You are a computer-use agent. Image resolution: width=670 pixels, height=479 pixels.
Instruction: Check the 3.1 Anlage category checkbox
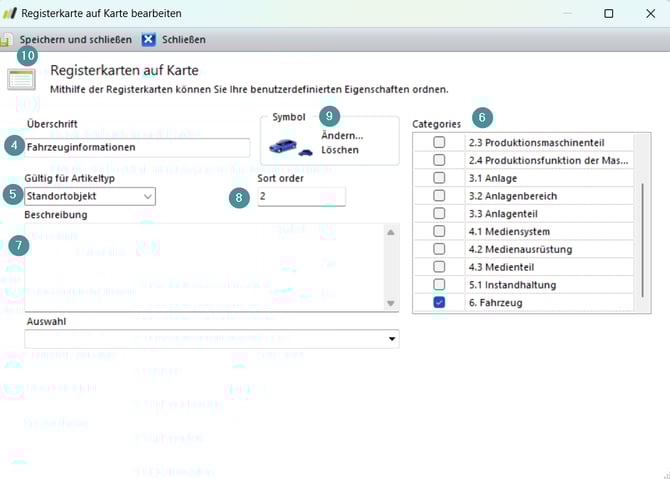pyautogui.click(x=439, y=178)
